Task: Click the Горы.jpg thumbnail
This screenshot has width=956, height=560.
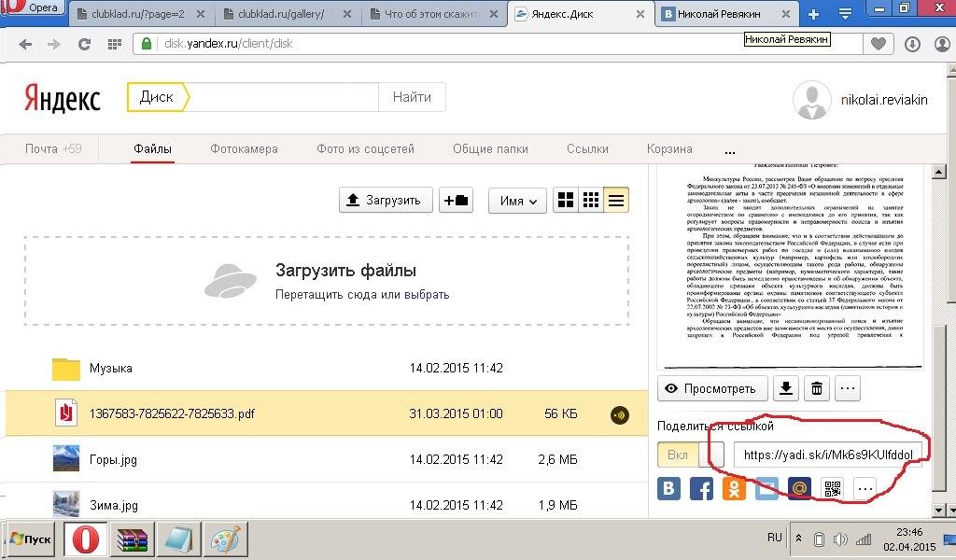Action: tap(66, 458)
